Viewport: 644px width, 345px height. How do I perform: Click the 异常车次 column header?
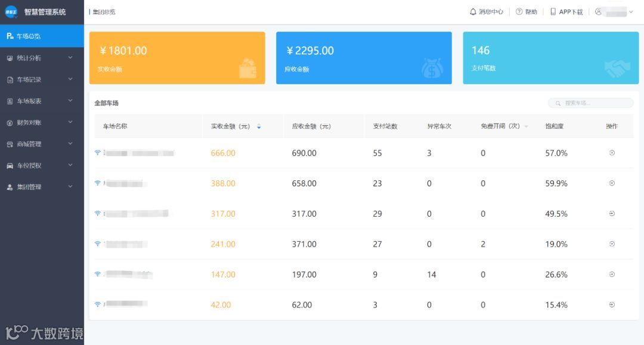point(439,126)
